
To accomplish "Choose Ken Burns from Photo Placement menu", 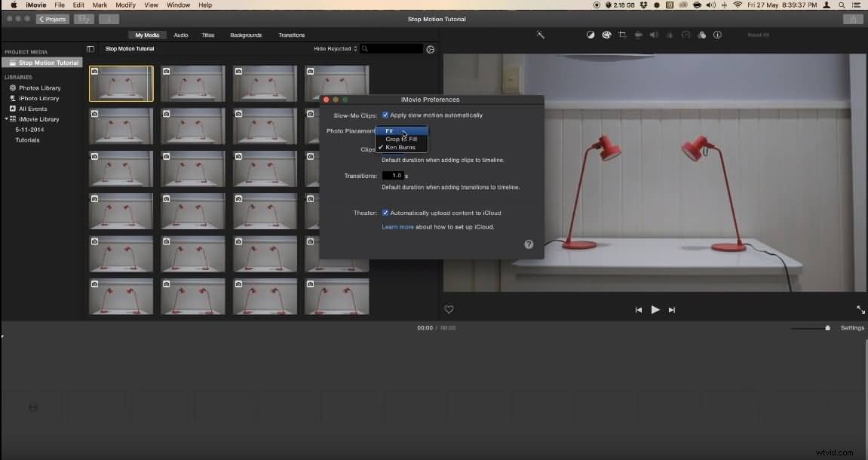I will click(x=402, y=147).
